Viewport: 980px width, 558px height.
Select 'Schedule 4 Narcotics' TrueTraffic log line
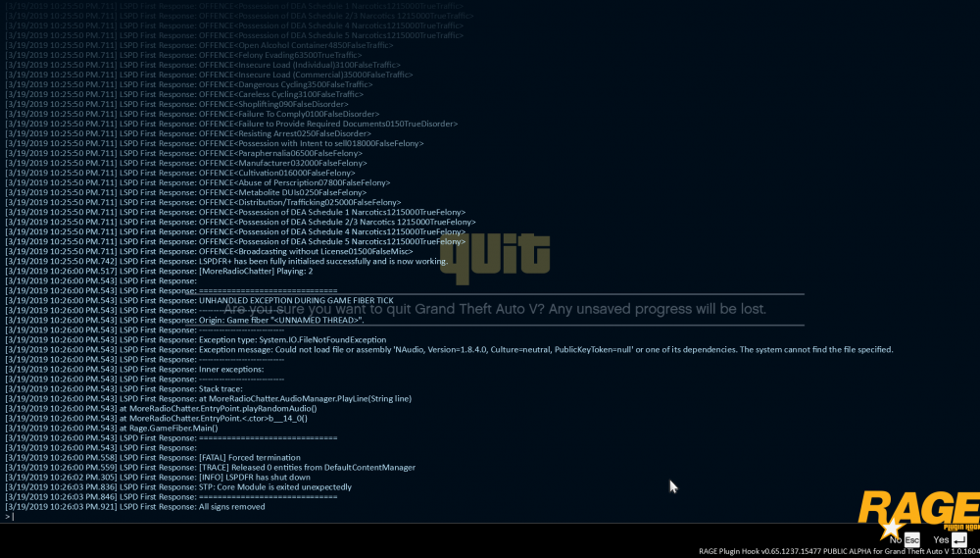pyautogui.click(x=234, y=25)
